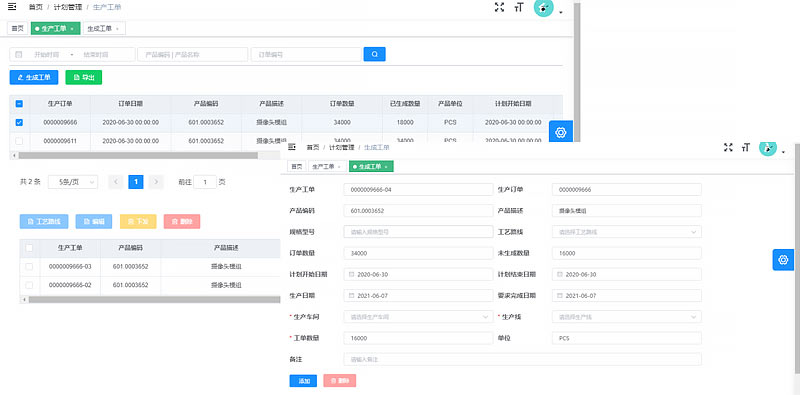
Task: Open the 5条/页 page size dropdown
Action: tap(73, 182)
